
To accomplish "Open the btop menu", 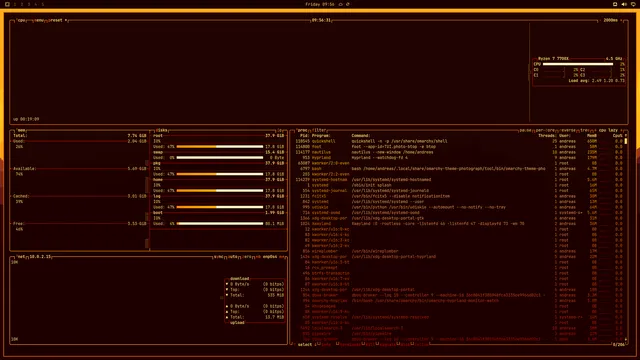I will (x=39, y=20).
